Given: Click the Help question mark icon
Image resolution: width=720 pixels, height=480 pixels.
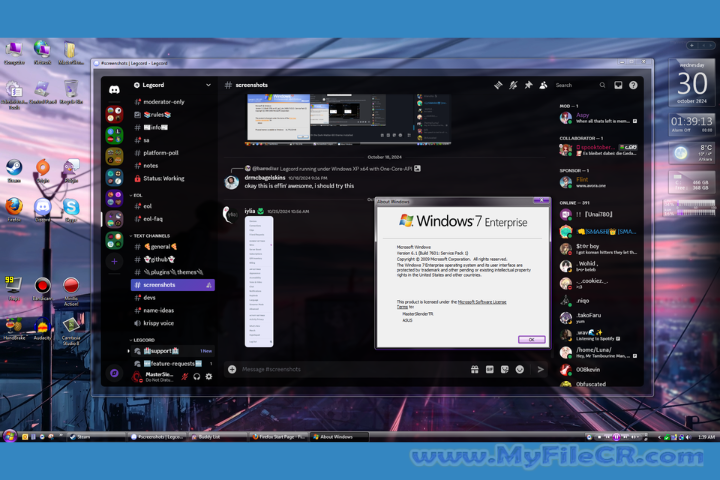Looking at the screenshot, I should (633, 85).
